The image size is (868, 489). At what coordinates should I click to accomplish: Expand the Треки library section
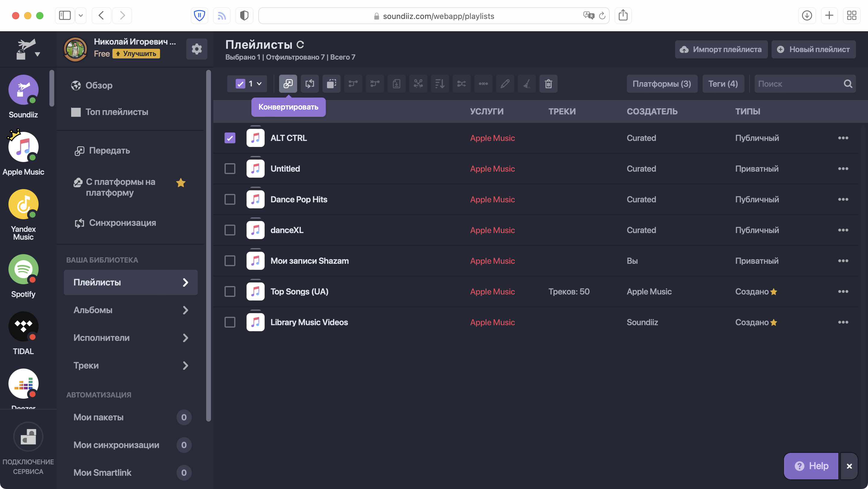[131, 365]
